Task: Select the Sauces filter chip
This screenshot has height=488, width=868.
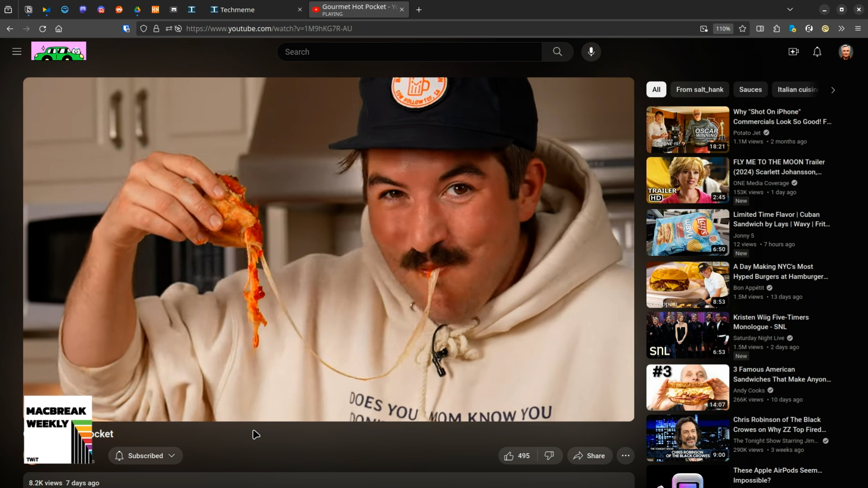Action: (x=750, y=89)
